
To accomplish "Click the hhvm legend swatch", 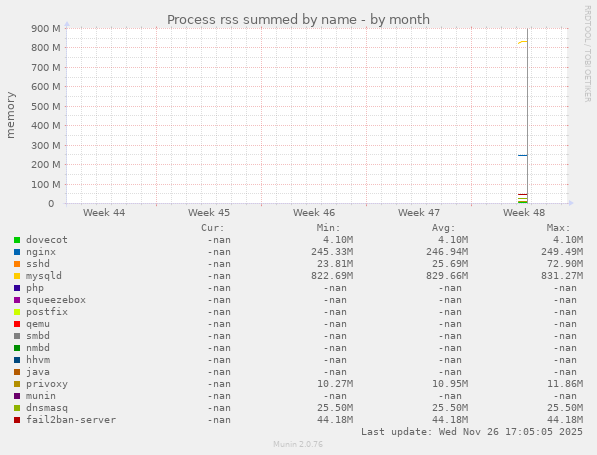I will pyautogui.click(x=17, y=360).
